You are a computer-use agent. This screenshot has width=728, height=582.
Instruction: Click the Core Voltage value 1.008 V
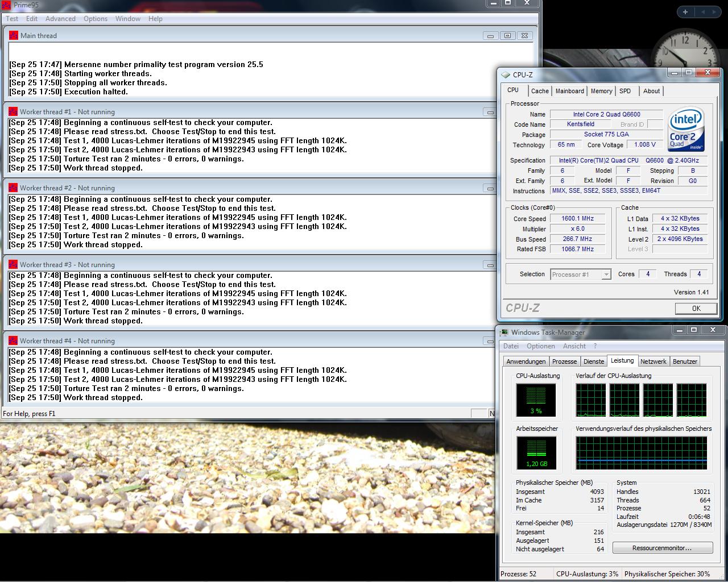(x=645, y=144)
